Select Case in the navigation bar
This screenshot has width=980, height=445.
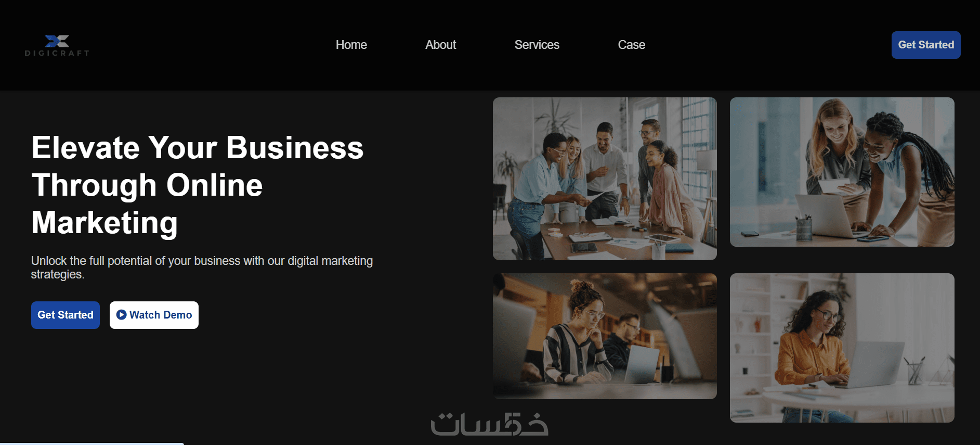point(632,45)
